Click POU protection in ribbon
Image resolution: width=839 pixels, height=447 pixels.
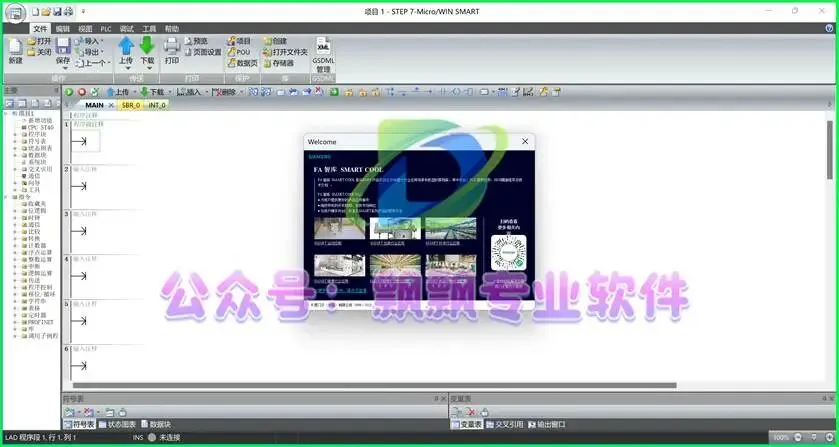239,52
